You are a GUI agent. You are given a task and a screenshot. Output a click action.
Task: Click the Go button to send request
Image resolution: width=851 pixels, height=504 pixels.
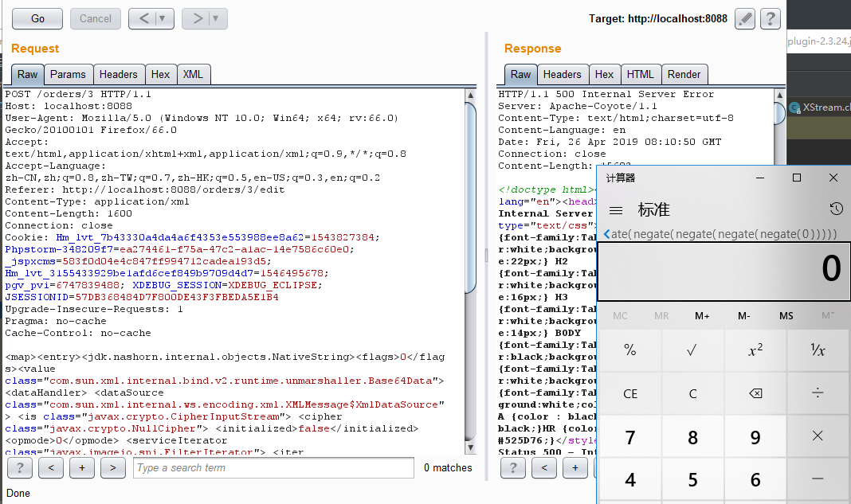37,19
